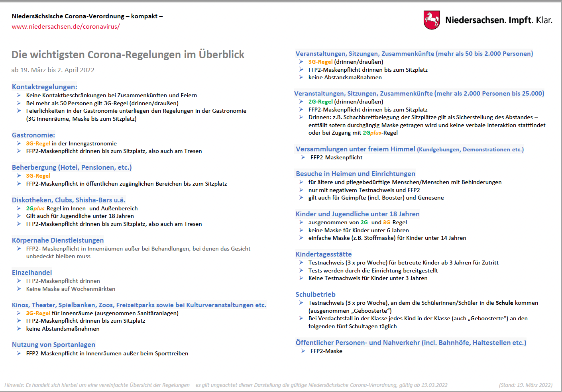The height and width of the screenshot is (392, 562).
Task: Click the Niedersachsen horse coat of arms logo
Action: (432, 20)
